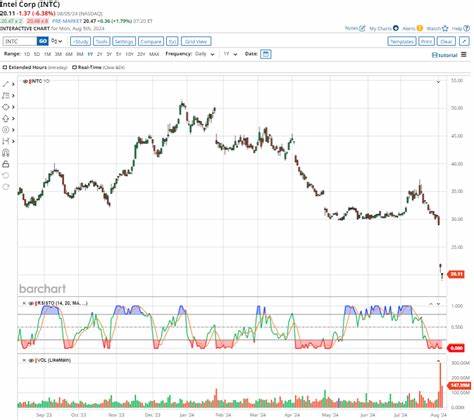Open the chart type dropdown beside GO
This screenshot has height=420, width=474.
pos(57,41)
